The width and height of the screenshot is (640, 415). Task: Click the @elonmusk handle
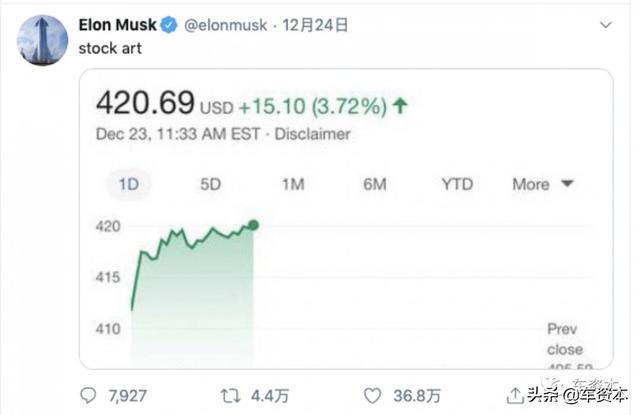226,25
